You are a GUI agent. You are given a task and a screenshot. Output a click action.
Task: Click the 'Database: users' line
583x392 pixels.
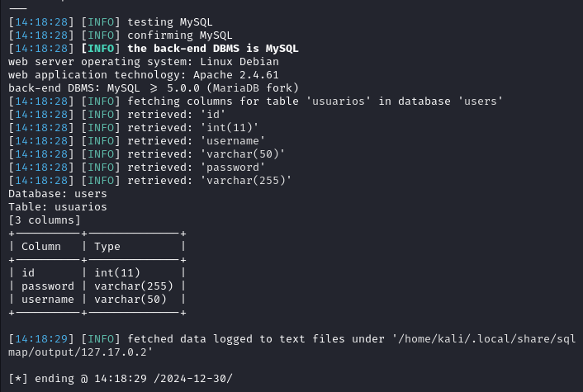point(58,194)
